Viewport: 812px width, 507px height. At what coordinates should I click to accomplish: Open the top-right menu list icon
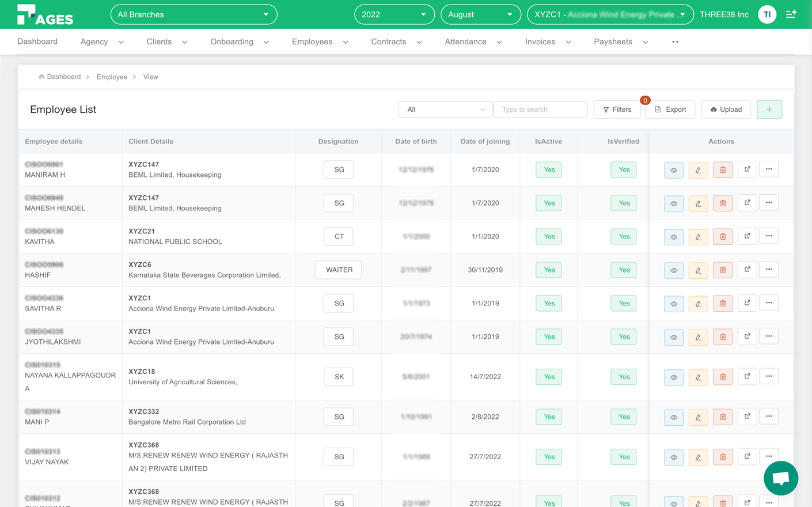(791, 14)
